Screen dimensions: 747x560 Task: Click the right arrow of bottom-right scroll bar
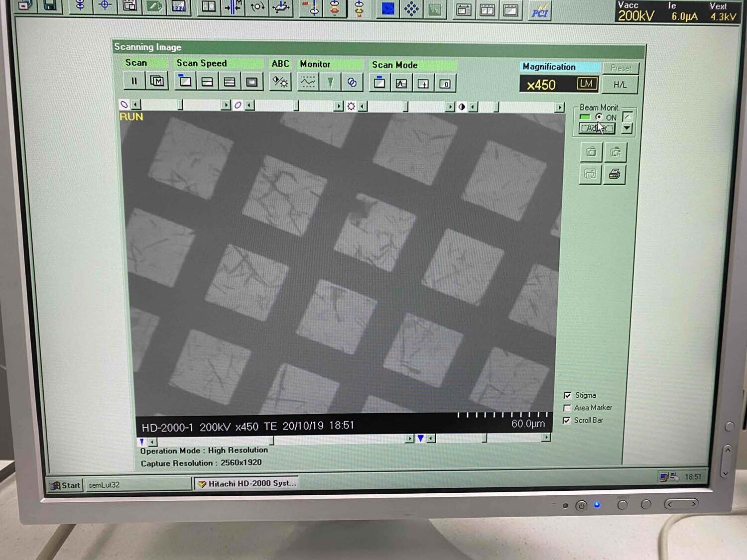click(546, 438)
